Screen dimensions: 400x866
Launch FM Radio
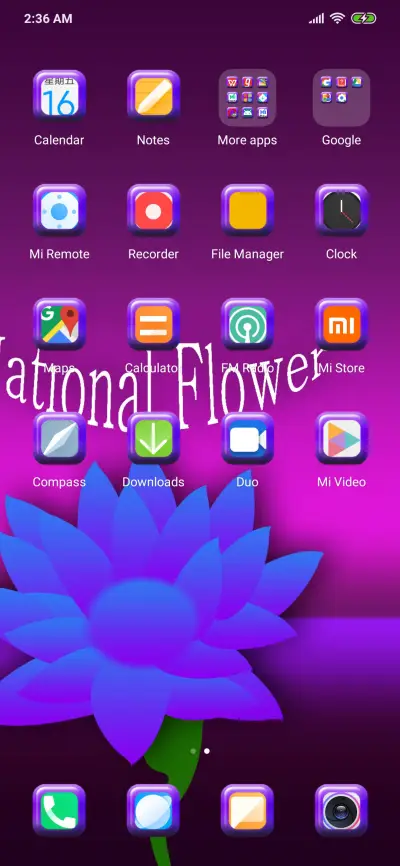click(248, 324)
